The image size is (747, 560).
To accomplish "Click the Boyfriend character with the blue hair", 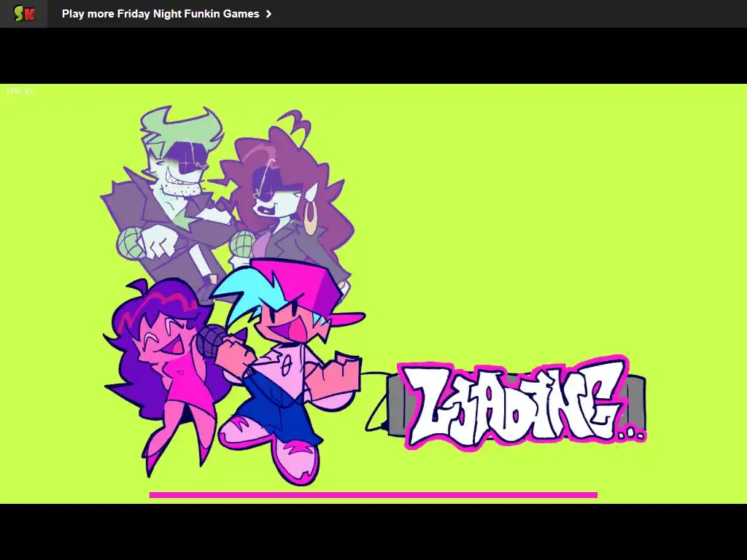I will [x=288, y=371].
